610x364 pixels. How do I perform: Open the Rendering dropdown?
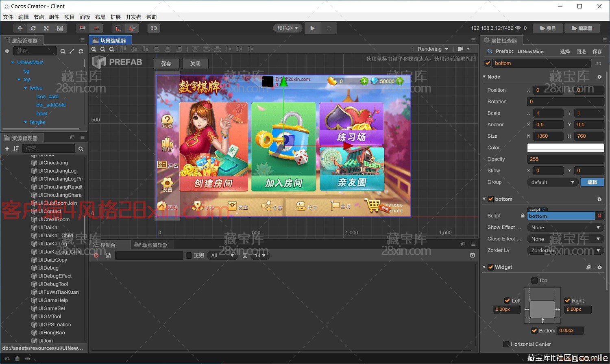tap(433, 49)
